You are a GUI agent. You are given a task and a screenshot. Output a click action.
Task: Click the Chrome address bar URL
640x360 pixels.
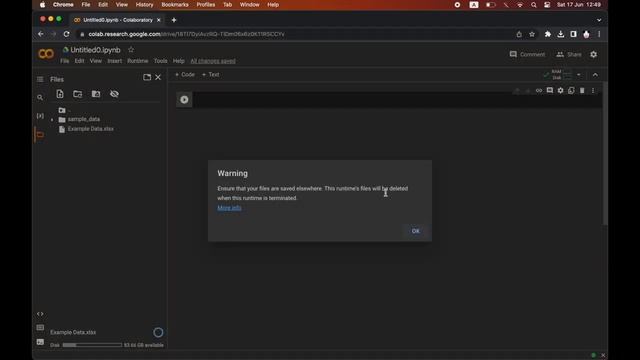[187, 34]
